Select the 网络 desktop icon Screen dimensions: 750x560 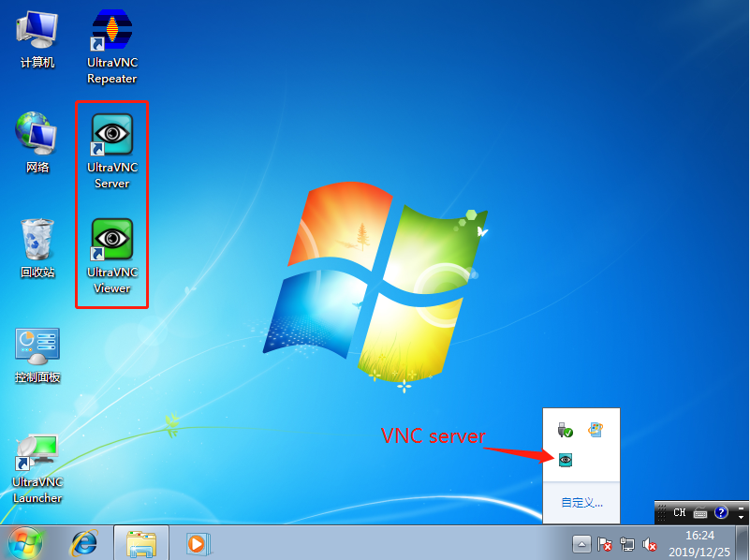pyautogui.click(x=37, y=142)
